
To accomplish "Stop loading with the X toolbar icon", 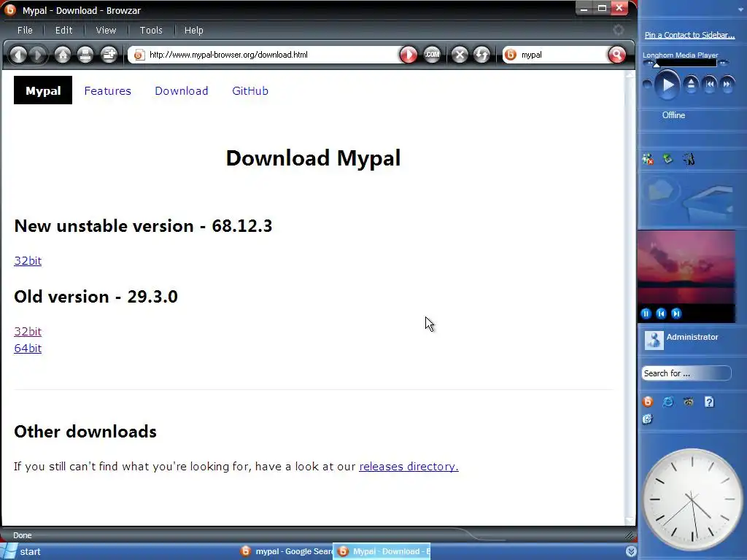I will [x=460, y=55].
